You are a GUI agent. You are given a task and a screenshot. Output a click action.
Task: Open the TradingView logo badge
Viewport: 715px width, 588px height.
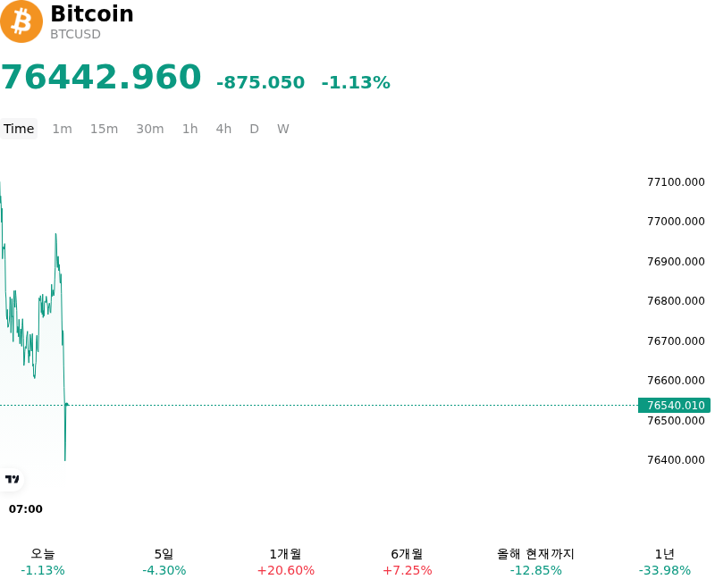(x=12, y=479)
